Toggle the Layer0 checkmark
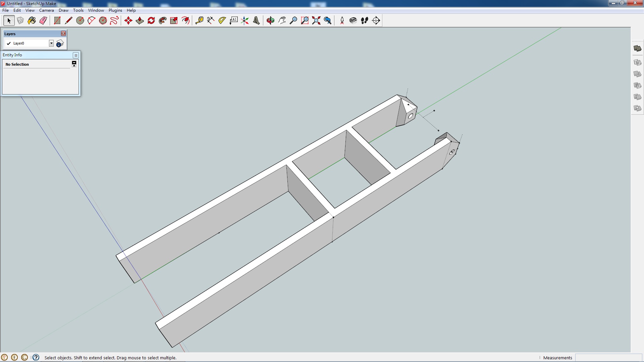Viewport: 644px width, 362px height. [9, 43]
